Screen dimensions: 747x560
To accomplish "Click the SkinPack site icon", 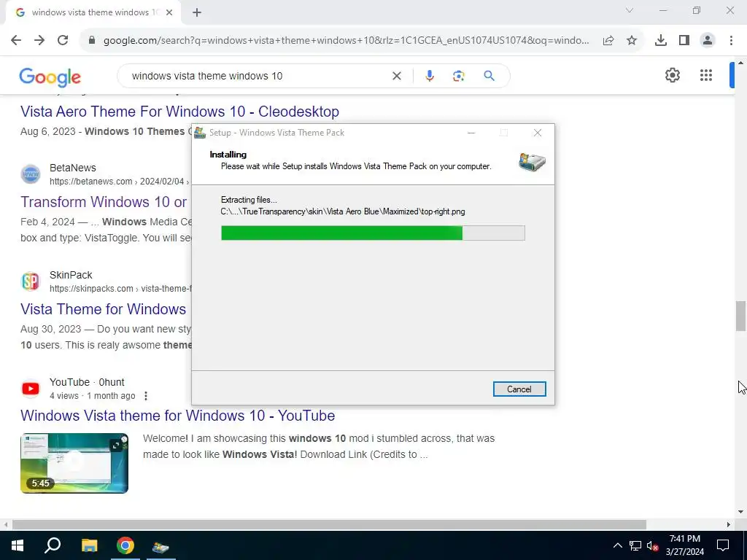I will (x=31, y=281).
